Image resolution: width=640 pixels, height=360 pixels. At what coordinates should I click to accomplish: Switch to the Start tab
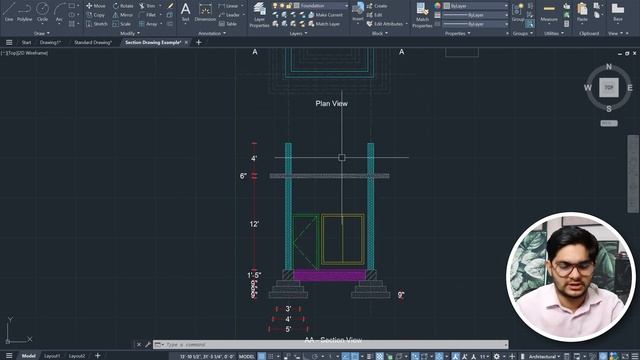[27, 42]
